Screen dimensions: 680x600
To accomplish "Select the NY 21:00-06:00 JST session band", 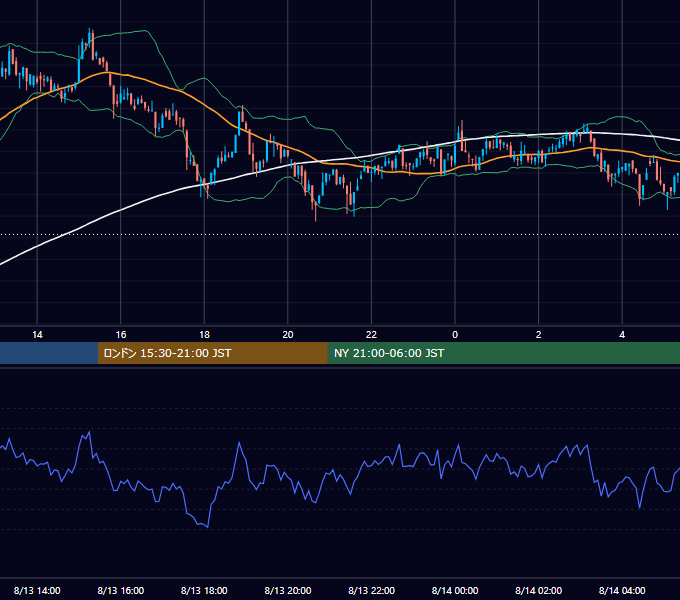I will coord(503,353).
